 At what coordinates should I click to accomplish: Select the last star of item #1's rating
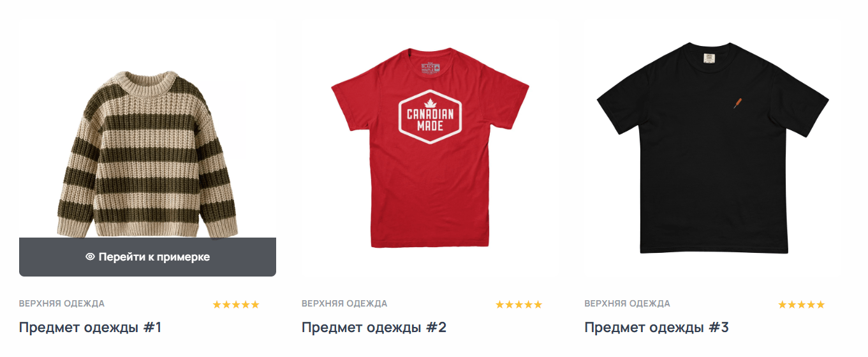[255, 305]
